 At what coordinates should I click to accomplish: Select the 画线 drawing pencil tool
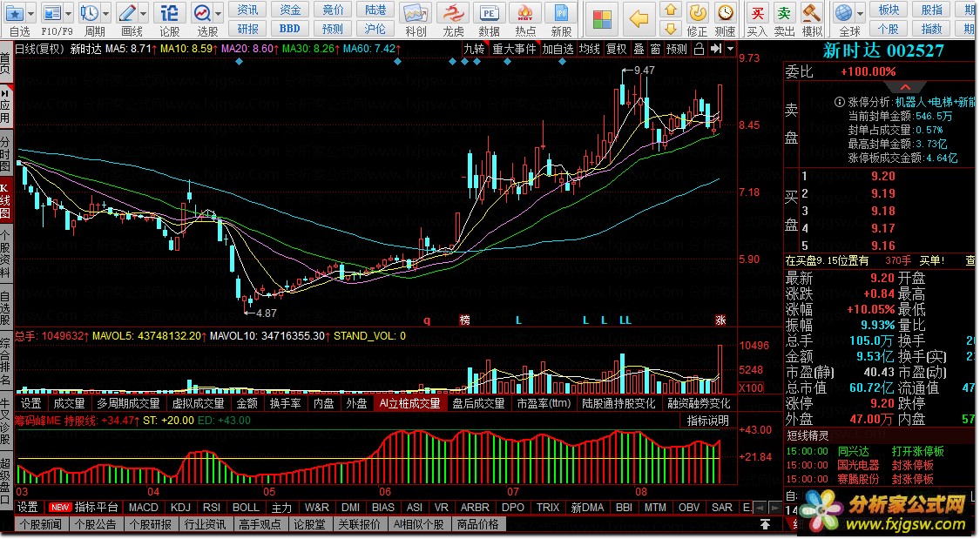127,12
